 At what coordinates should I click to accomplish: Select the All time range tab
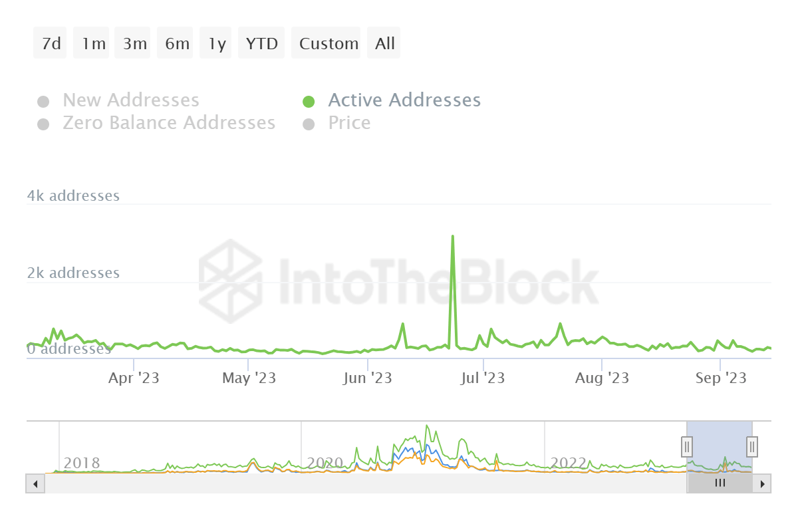pos(384,43)
